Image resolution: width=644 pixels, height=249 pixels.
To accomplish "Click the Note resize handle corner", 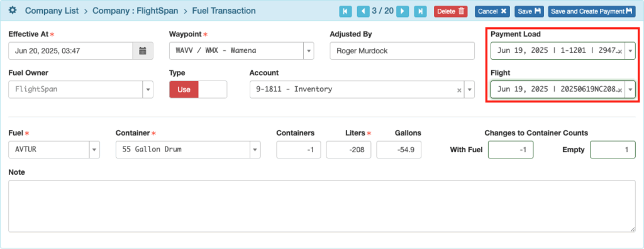I will pyautogui.click(x=633, y=230).
